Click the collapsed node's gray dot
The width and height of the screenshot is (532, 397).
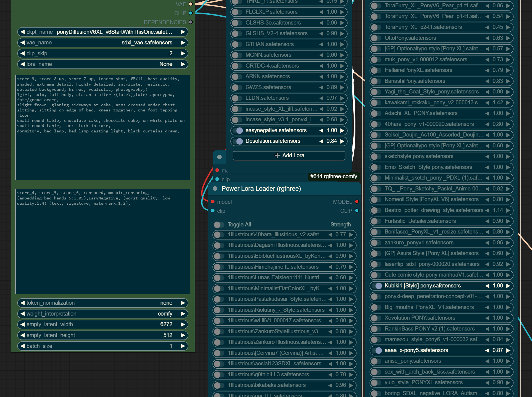220,157
